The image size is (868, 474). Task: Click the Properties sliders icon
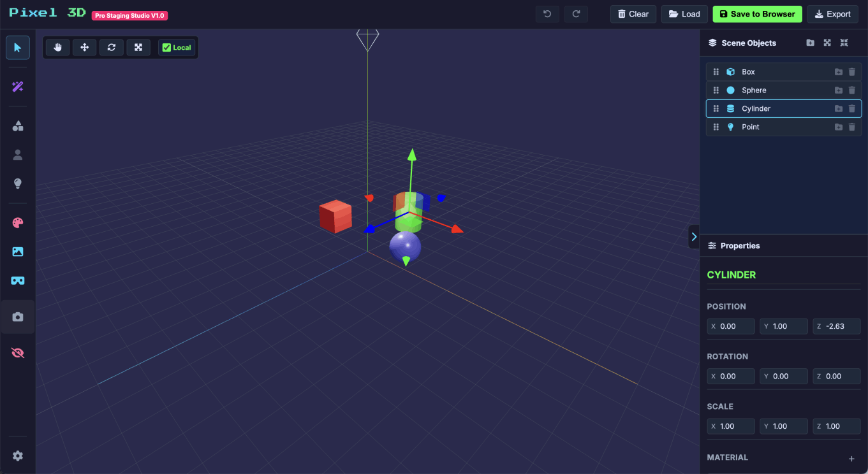coord(712,245)
